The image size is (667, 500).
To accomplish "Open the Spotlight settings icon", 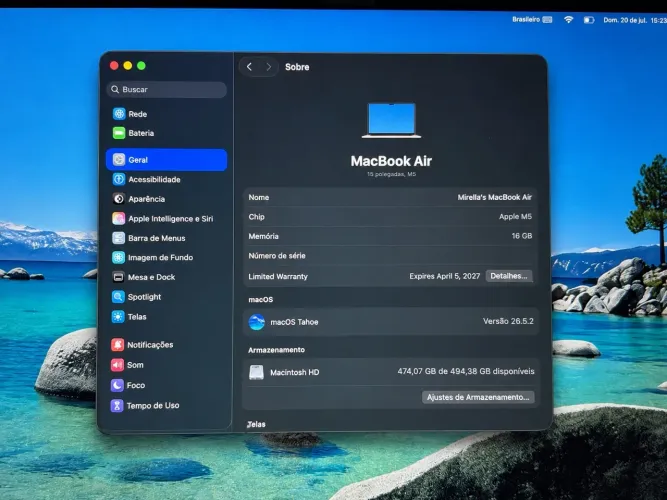I will tap(118, 297).
